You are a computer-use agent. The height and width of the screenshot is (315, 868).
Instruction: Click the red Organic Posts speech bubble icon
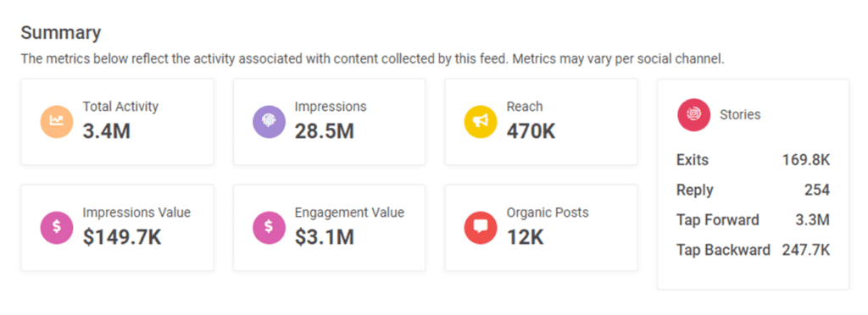pyautogui.click(x=481, y=228)
